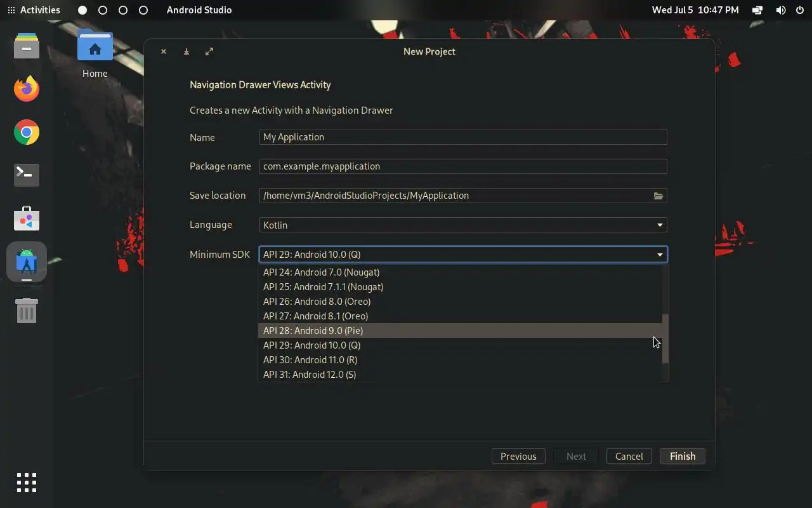The image size is (812, 508).
Task: Open clock and calendar in top bar
Action: click(695, 10)
